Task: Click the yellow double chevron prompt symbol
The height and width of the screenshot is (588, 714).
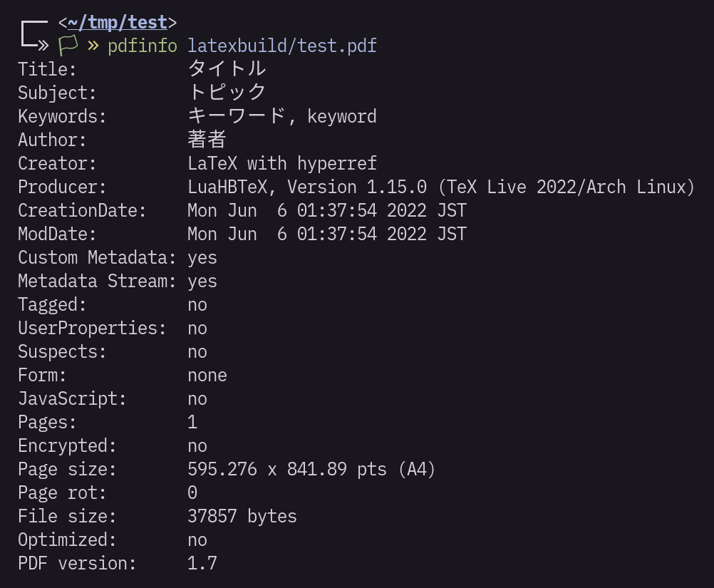Action: click(93, 46)
